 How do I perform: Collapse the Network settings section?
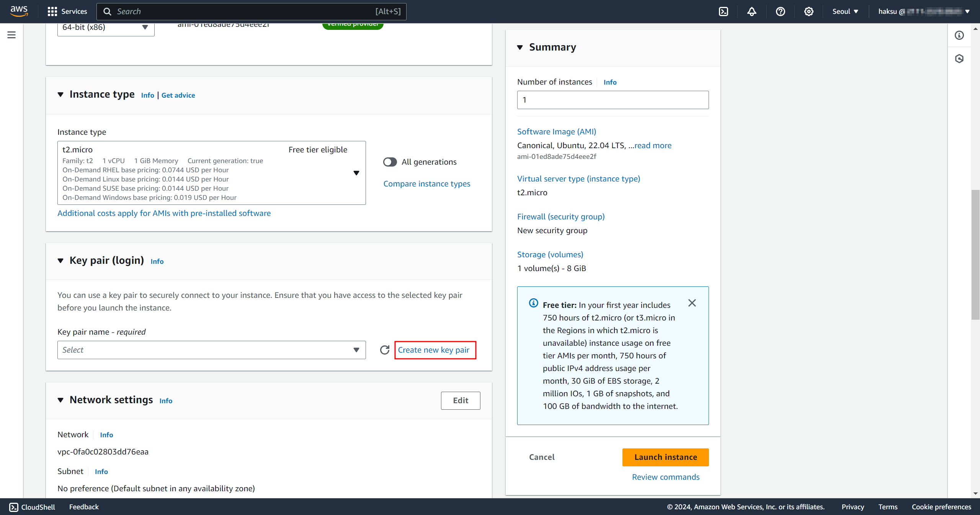tap(60, 400)
